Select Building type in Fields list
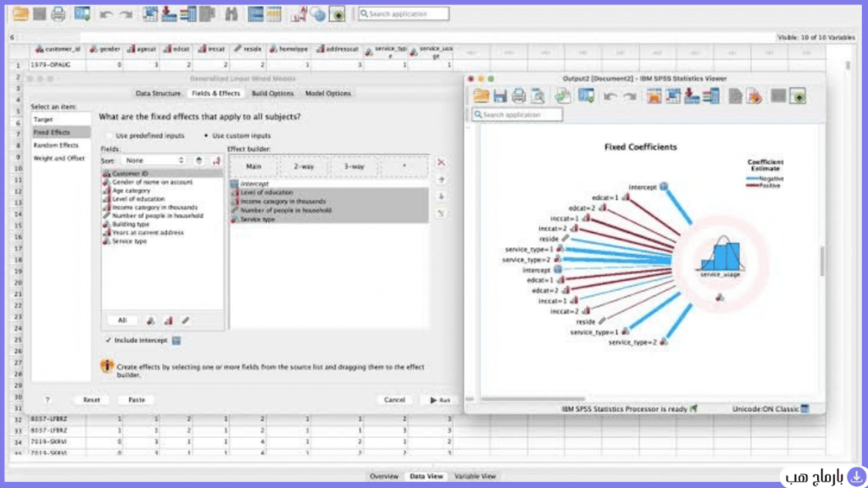 tap(162, 224)
